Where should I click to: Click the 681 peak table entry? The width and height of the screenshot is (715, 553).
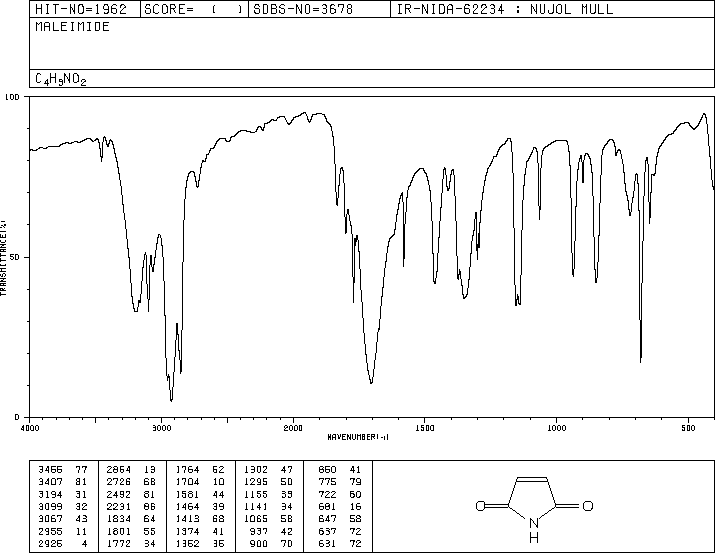(x=340, y=506)
